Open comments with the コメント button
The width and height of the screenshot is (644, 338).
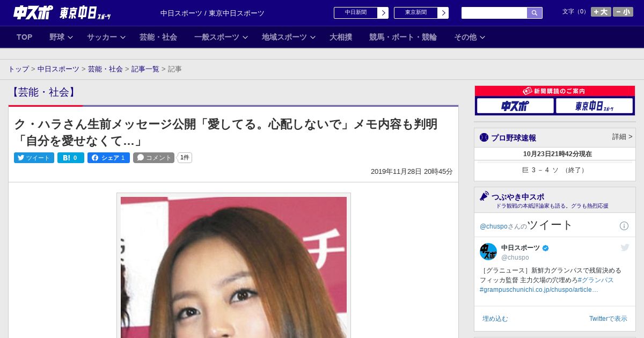pyautogui.click(x=154, y=158)
